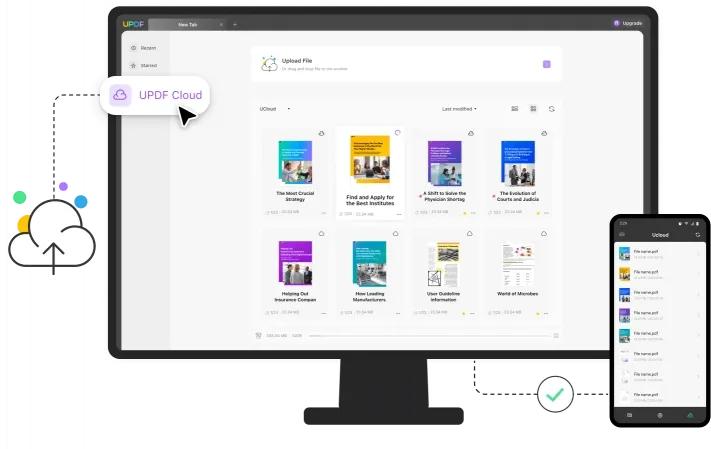Tap the Ucloud title in phone header

660,235
